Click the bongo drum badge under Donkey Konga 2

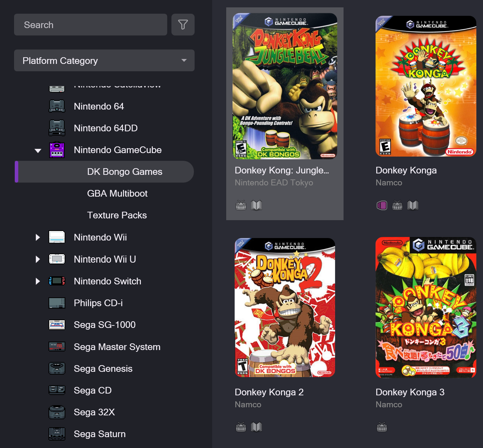[x=241, y=427]
